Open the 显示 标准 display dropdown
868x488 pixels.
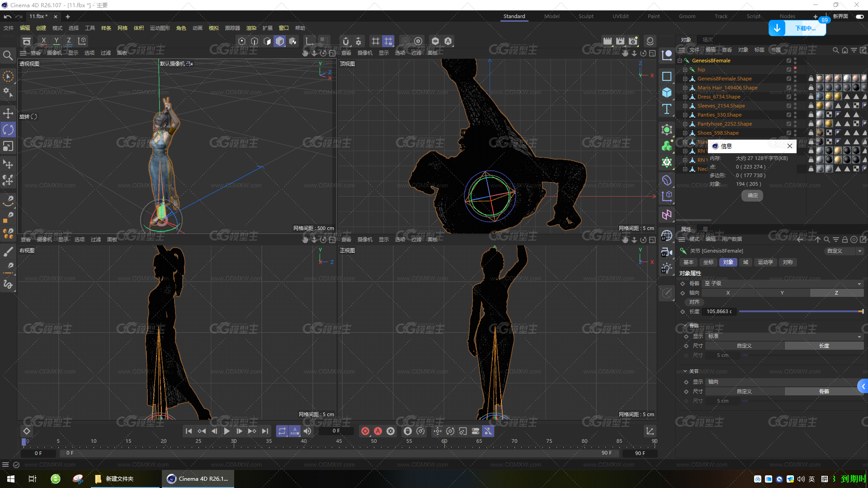coord(784,336)
